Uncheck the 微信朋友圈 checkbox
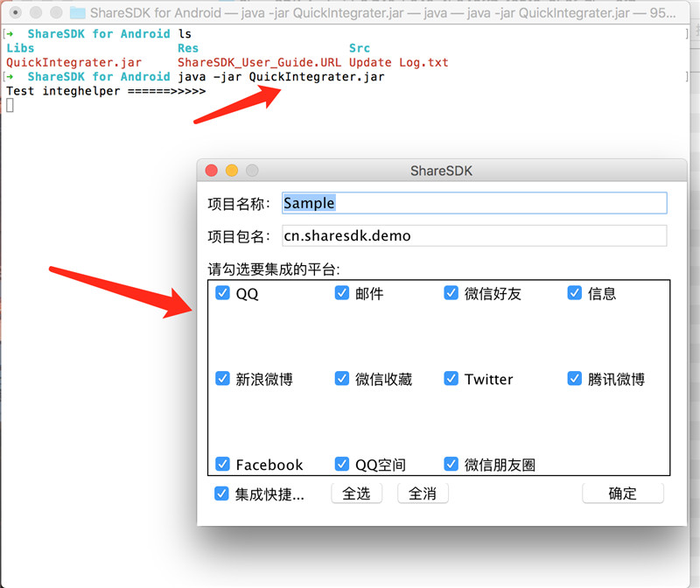Image resolution: width=700 pixels, height=588 pixels. click(x=451, y=465)
